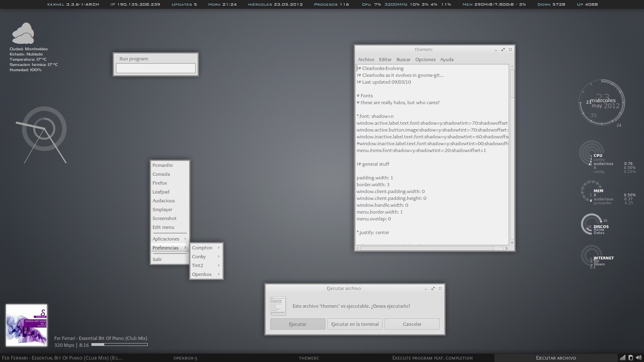Expand the Aplicaciones submenu
644x362 pixels.
tap(170, 239)
